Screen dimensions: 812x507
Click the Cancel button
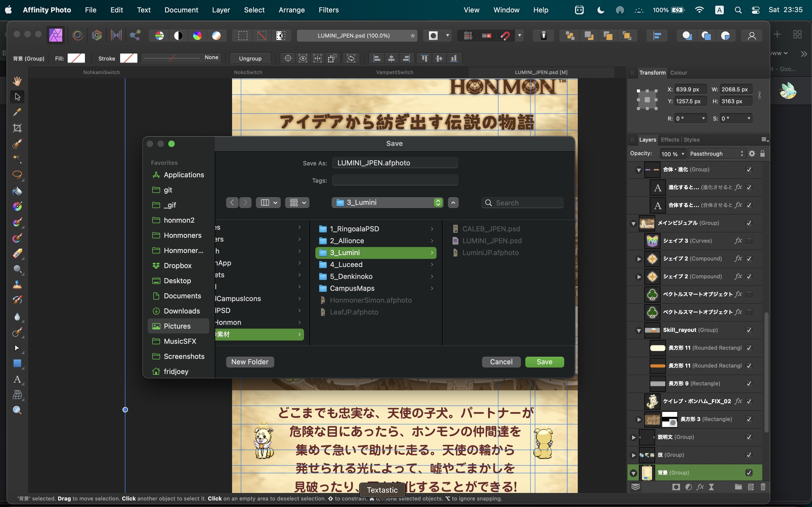501,362
